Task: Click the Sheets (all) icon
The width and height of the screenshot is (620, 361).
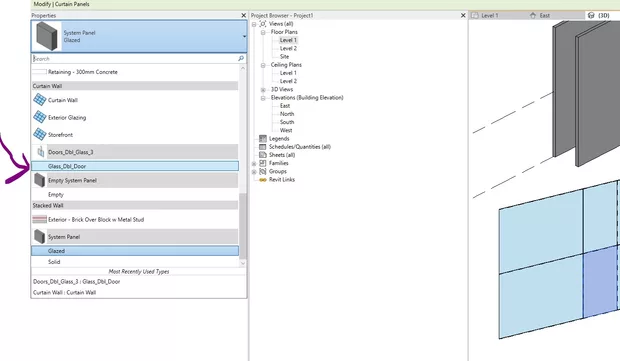Action: coord(263,155)
